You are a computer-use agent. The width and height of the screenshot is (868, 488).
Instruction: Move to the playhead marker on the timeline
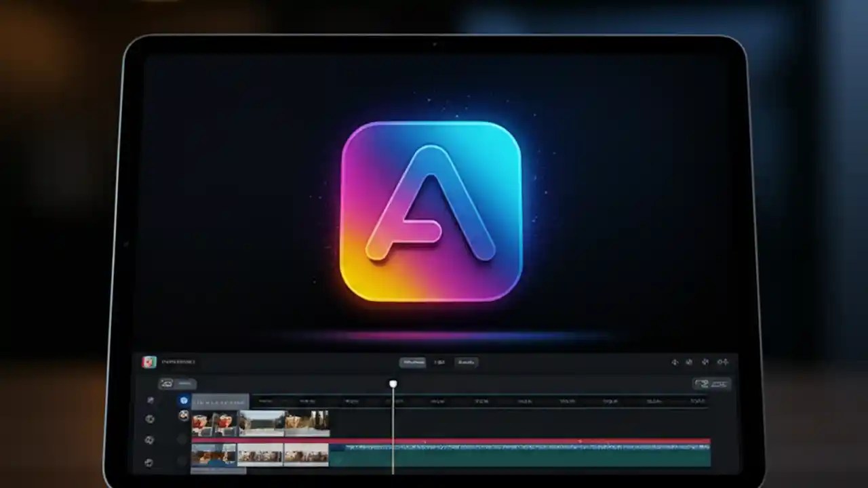(x=393, y=384)
